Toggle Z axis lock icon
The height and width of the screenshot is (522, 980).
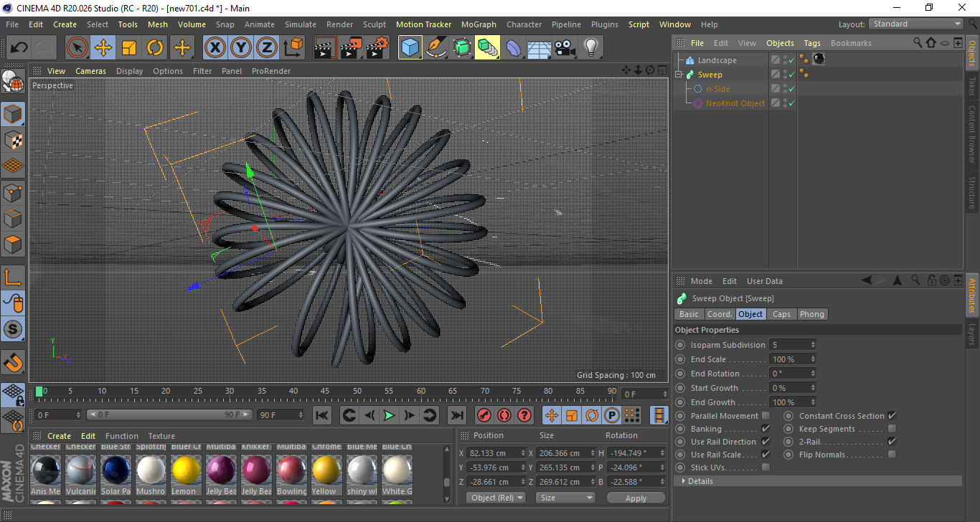[x=267, y=48]
